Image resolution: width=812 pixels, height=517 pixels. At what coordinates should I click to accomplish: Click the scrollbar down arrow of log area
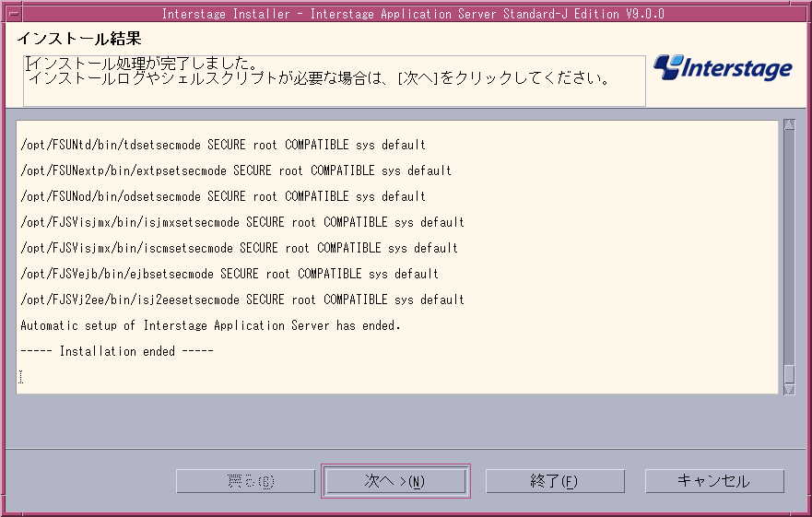tap(789, 390)
